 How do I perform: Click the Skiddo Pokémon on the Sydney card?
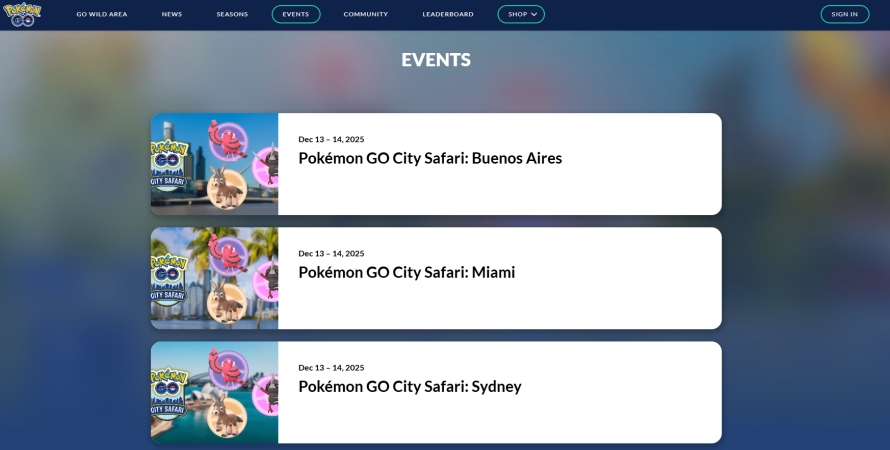227,414
